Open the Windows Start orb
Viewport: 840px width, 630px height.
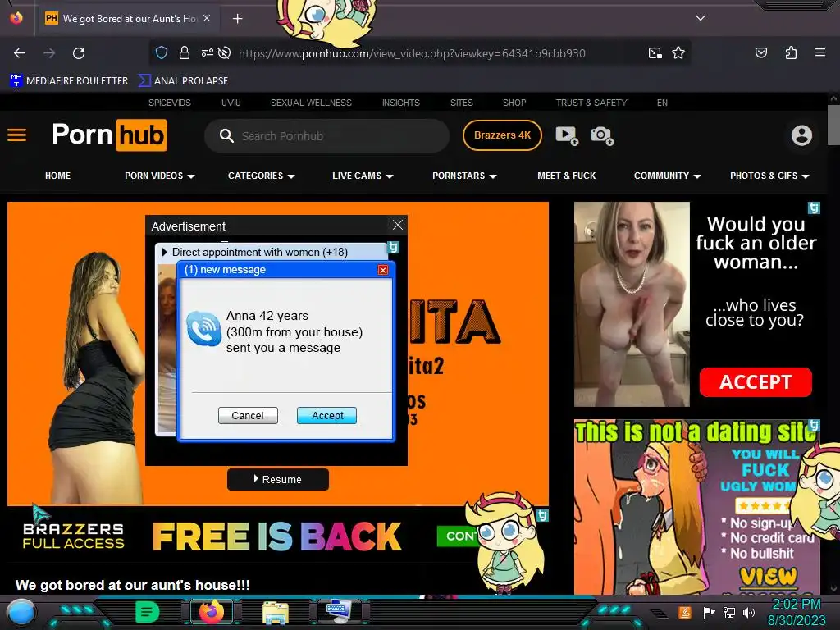pos(21,612)
